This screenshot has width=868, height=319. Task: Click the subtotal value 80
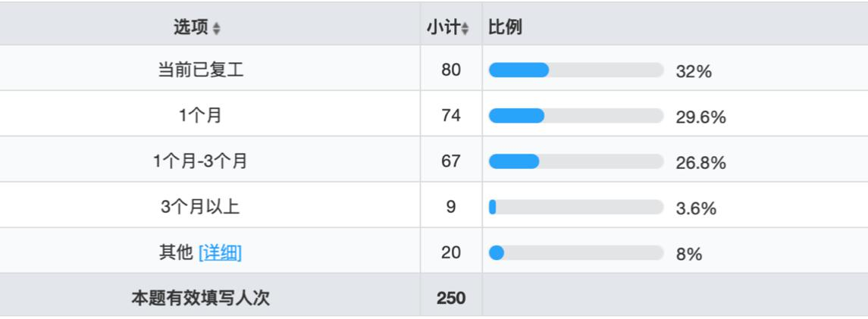pos(451,70)
